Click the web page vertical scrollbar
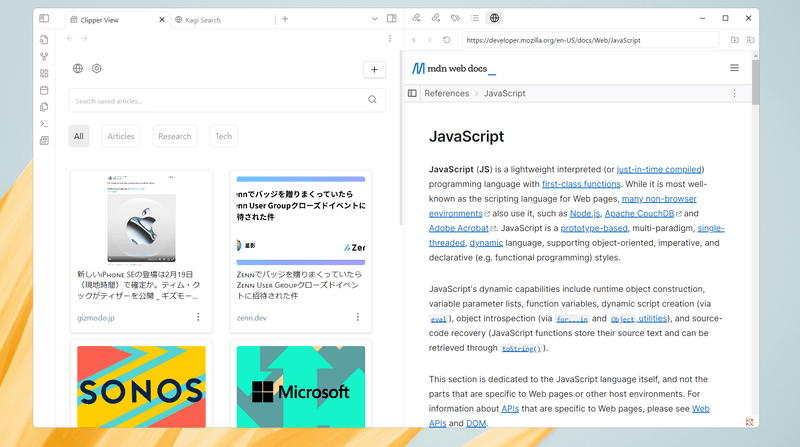 755,82
